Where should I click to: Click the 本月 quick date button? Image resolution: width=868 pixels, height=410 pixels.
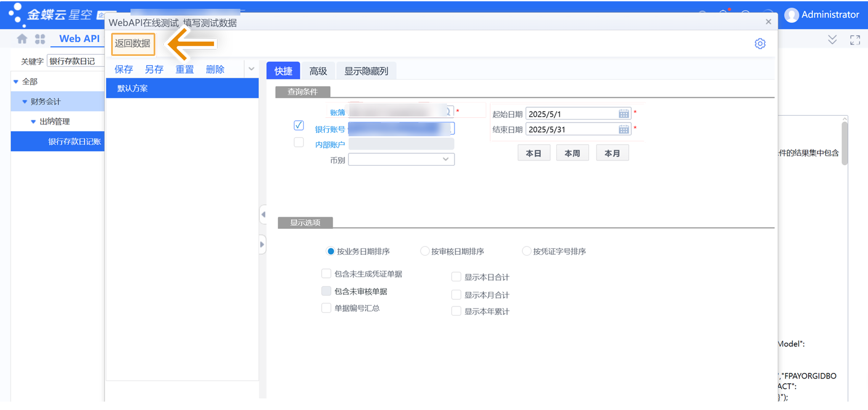click(612, 152)
